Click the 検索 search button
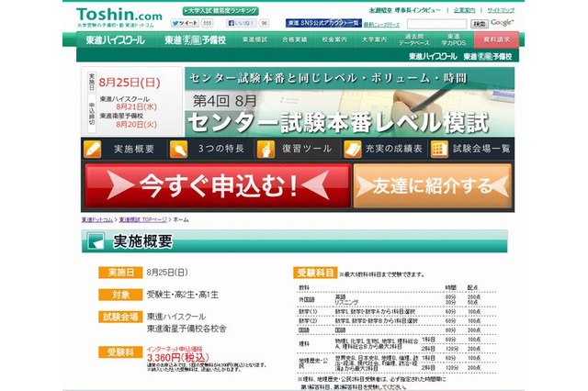The image size is (588, 391). click(x=480, y=24)
